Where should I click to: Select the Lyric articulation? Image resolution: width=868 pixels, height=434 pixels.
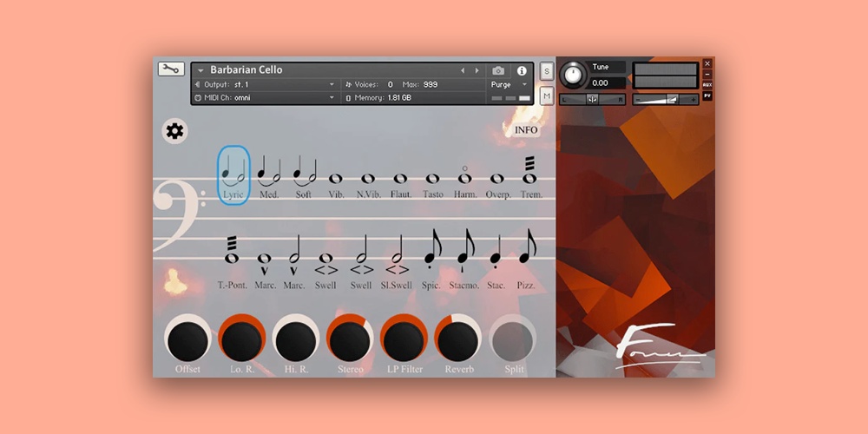(x=233, y=175)
